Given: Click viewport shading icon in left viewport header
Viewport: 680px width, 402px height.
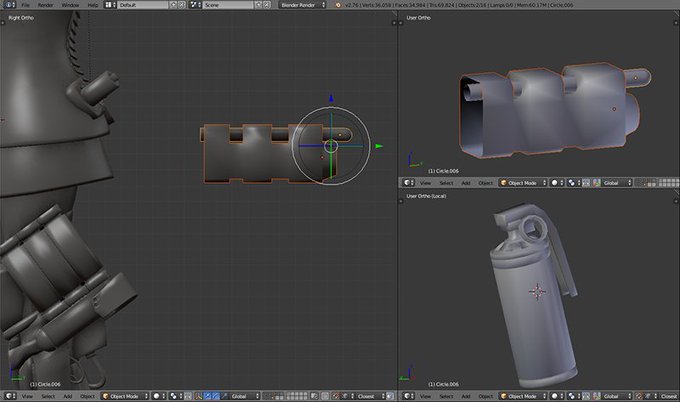Looking at the screenshot, I should tap(158, 396).
